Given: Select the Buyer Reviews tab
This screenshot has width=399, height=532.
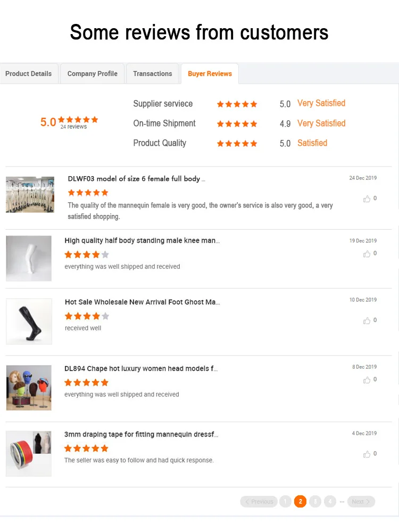Looking at the screenshot, I should (x=210, y=74).
